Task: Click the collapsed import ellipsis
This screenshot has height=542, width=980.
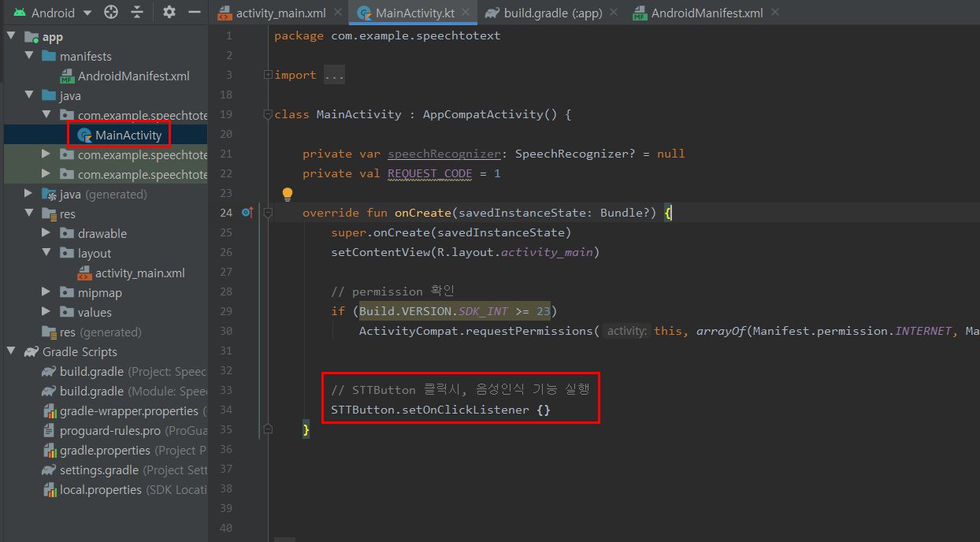Action: point(334,75)
